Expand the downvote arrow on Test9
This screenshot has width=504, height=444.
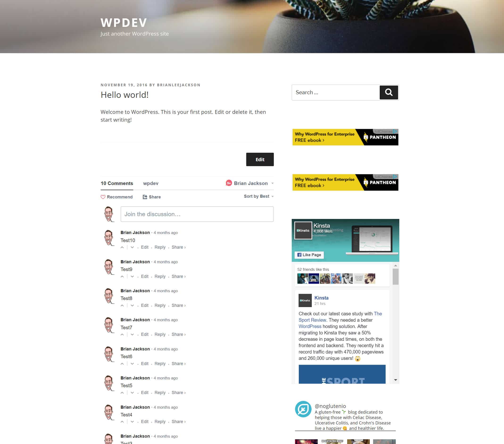tap(132, 276)
